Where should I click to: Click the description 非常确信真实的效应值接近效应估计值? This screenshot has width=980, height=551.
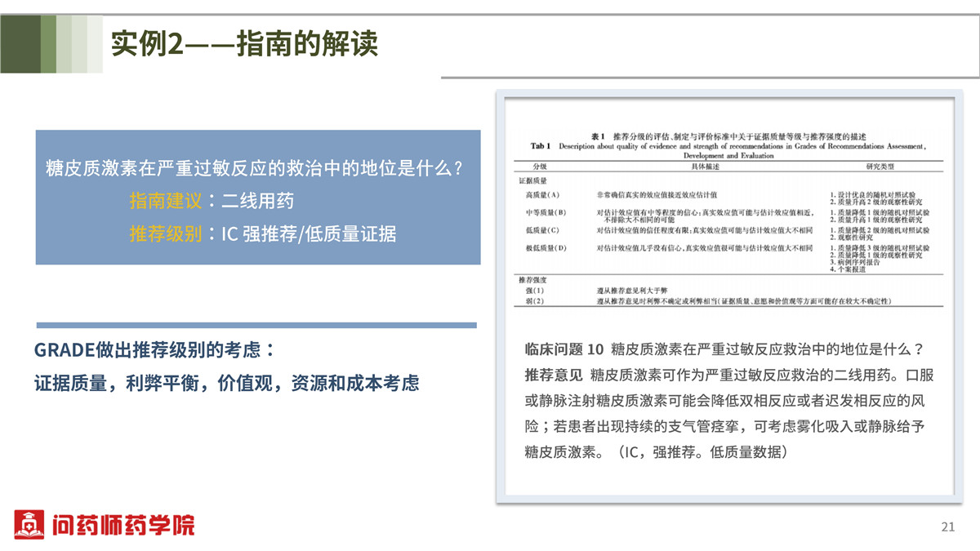[657, 195]
